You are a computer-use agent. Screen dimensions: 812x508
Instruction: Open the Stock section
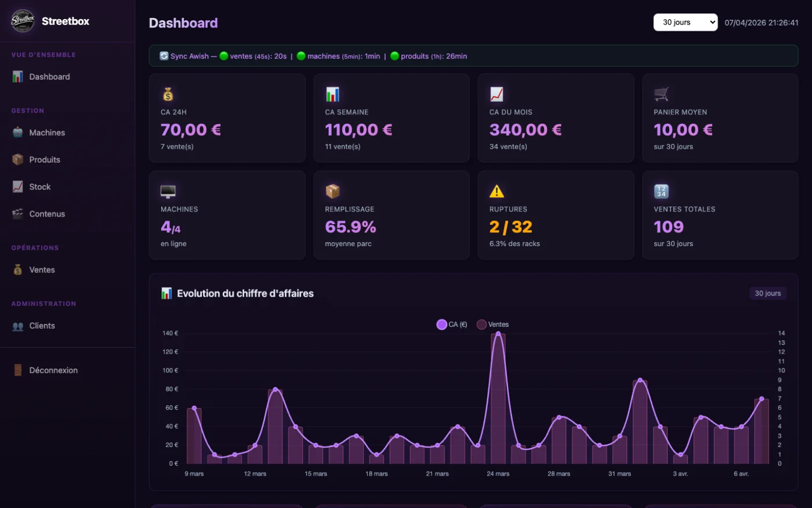[x=67, y=186]
